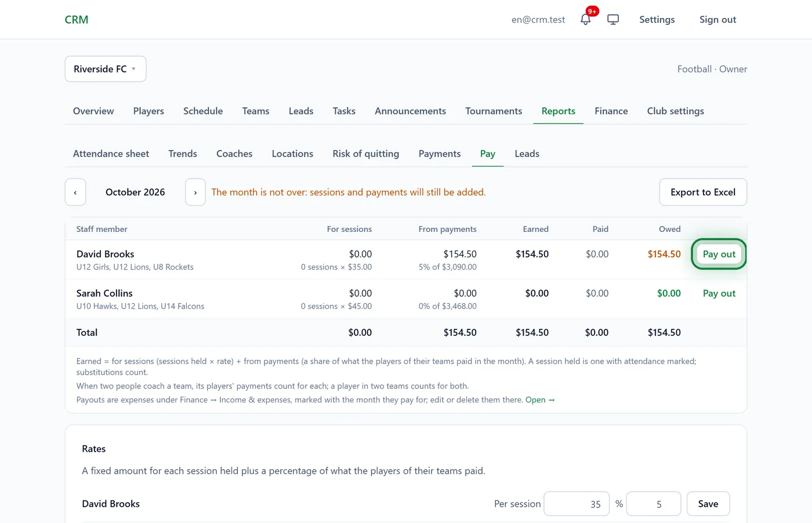Click David Brooks' owed amount $154.50
Viewport: 812px width, 523px height.
coord(664,254)
